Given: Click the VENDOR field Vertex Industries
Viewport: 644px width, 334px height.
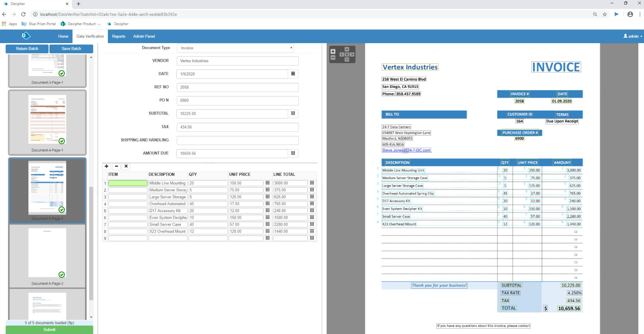Looking at the screenshot, I should (237, 61).
